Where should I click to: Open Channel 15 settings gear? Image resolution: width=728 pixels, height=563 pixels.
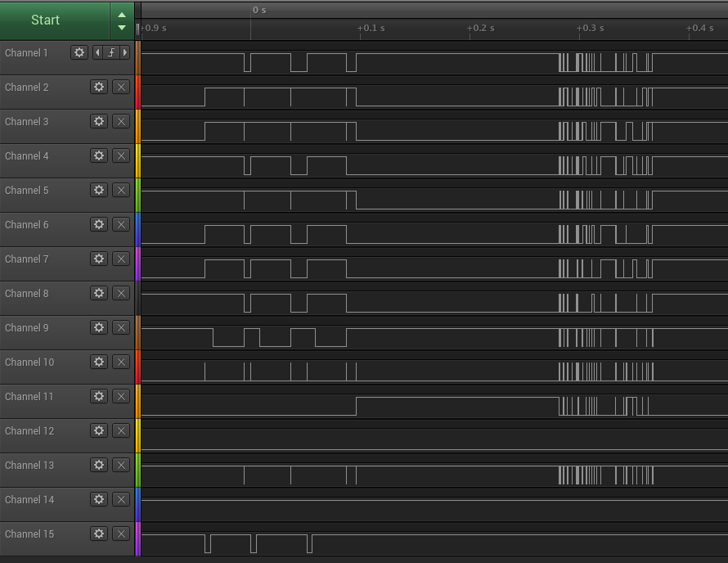[x=99, y=534]
